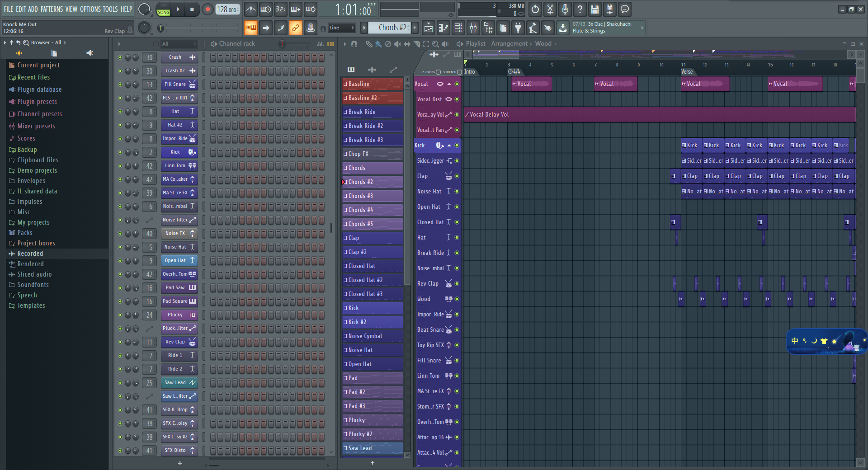The width and height of the screenshot is (868, 470).
Task: Open the OPTIONS menu
Action: click(90, 9)
